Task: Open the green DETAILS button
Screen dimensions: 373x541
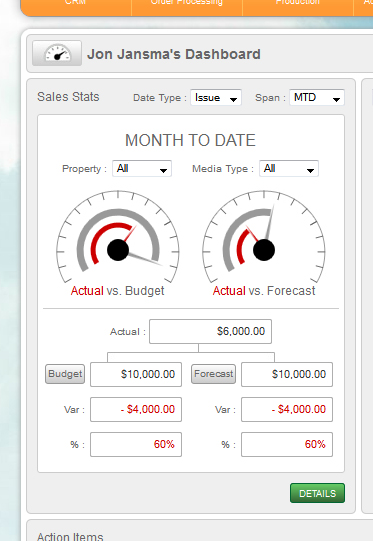Action: (317, 493)
